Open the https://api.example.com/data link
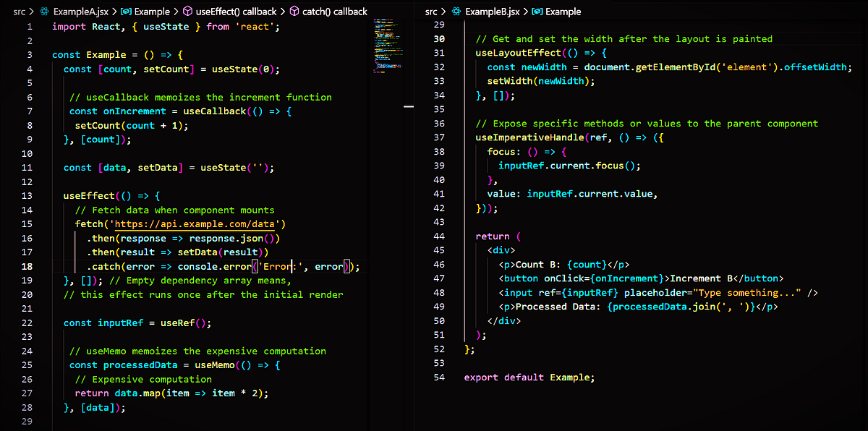This screenshot has width=868, height=431. pyautogui.click(x=194, y=223)
